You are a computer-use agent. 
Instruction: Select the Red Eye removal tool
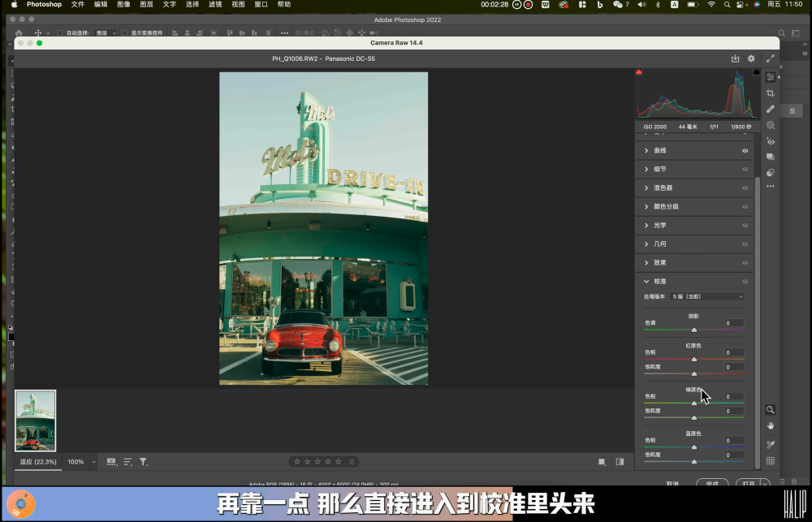click(x=770, y=141)
